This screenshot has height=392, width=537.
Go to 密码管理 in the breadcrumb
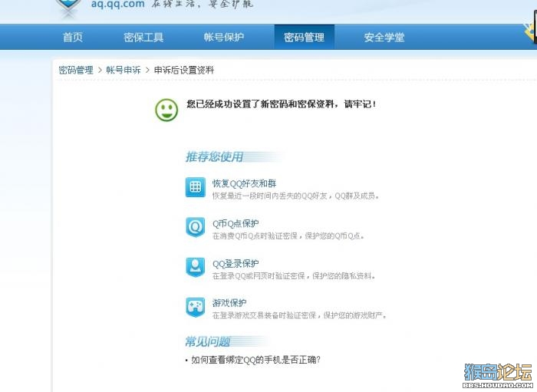click(x=76, y=70)
